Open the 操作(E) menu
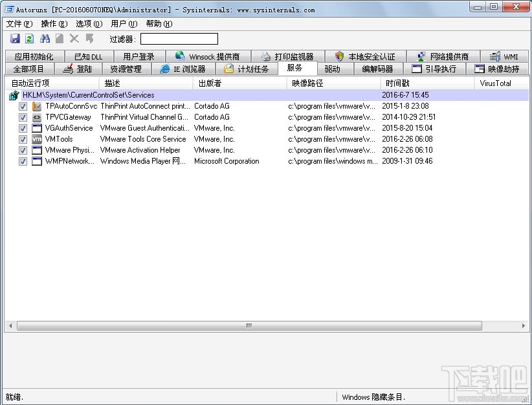The height and width of the screenshot is (405, 532). (x=54, y=24)
